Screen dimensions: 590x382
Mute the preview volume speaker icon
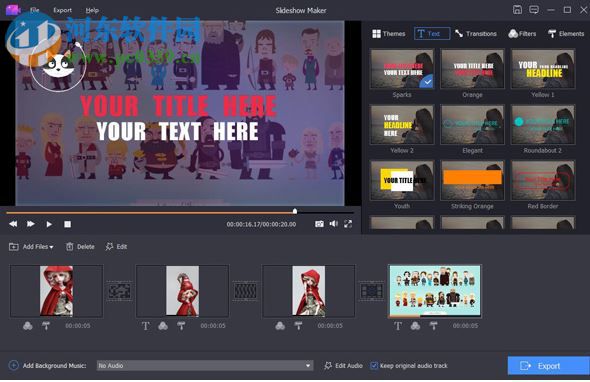click(x=333, y=224)
